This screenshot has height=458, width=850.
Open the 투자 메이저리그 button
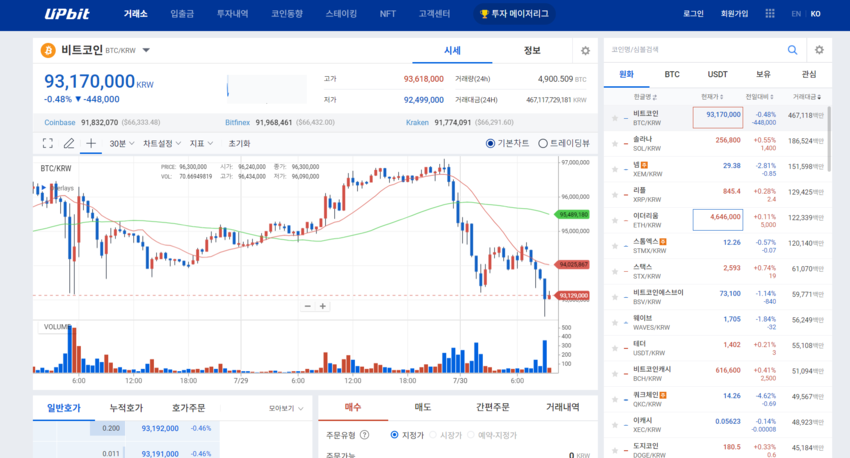[x=515, y=14]
